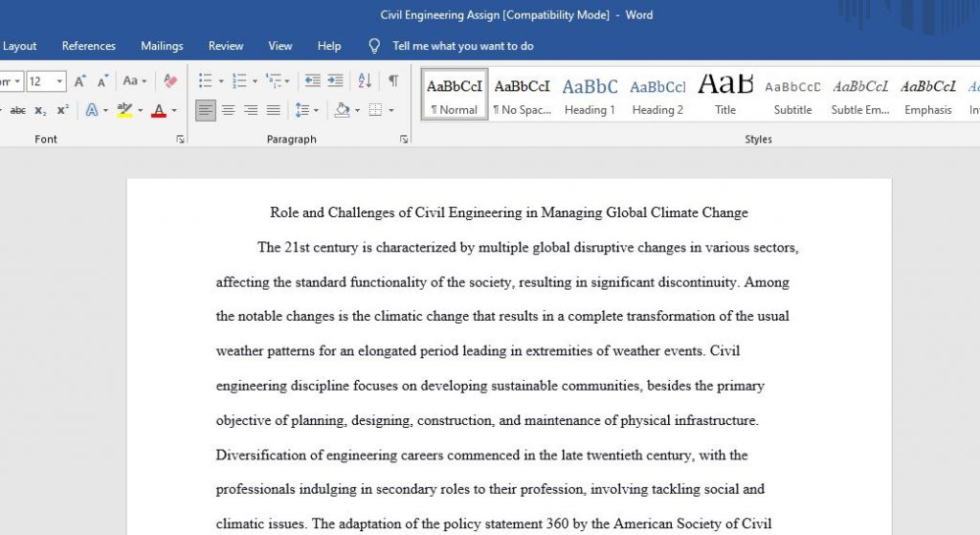
Task: Apply Normal style
Action: point(455,95)
